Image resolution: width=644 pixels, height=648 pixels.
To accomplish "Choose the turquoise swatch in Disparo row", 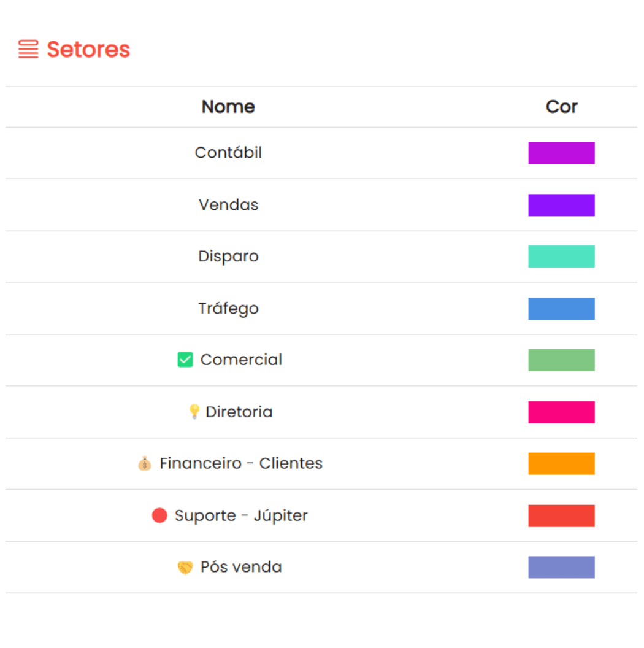I will (561, 256).
